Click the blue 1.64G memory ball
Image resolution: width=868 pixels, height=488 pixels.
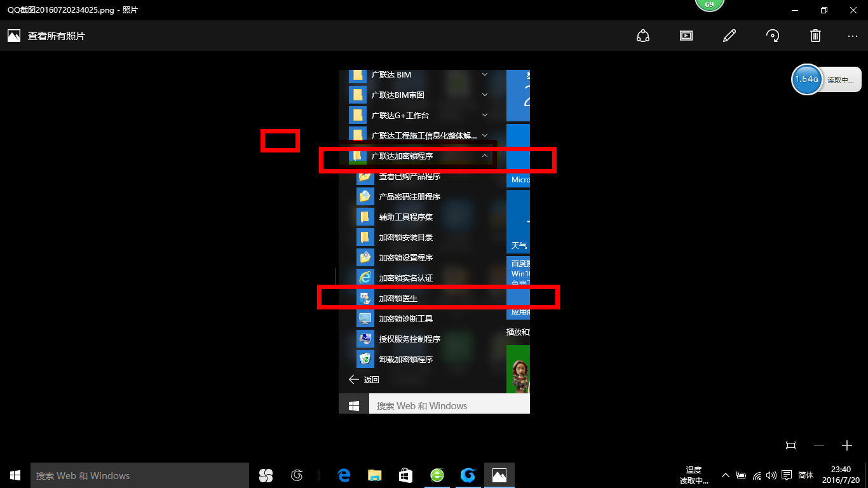click(x=807, y=79)
